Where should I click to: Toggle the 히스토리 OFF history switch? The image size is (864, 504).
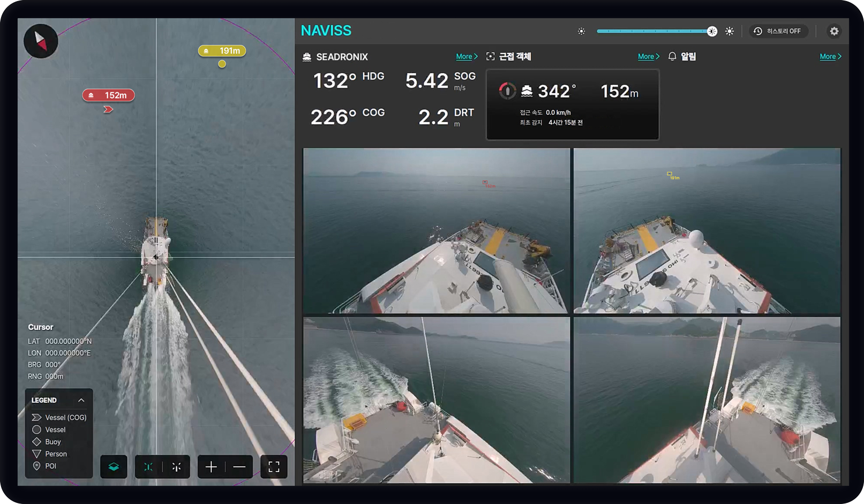pos(778,31)
